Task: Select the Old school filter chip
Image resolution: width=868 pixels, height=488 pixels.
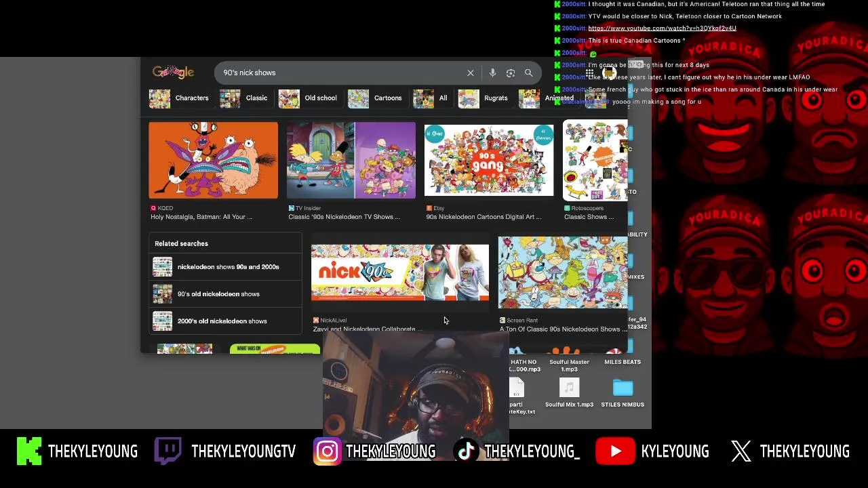Action: coord(309,98)
